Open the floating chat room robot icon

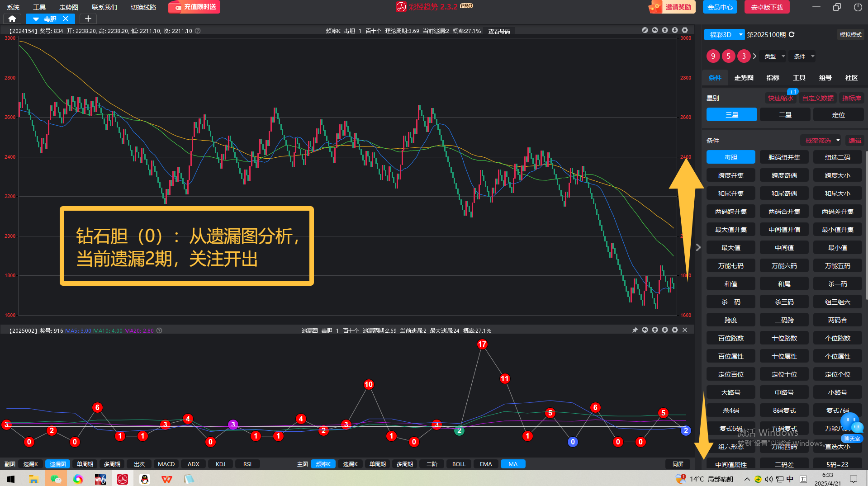point(853,426)
